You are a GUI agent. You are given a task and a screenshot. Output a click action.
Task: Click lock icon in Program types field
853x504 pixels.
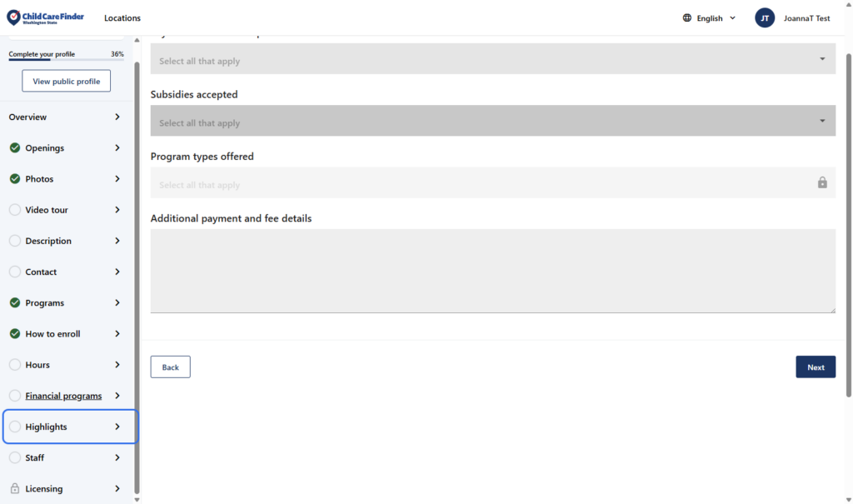pos(822,183)
